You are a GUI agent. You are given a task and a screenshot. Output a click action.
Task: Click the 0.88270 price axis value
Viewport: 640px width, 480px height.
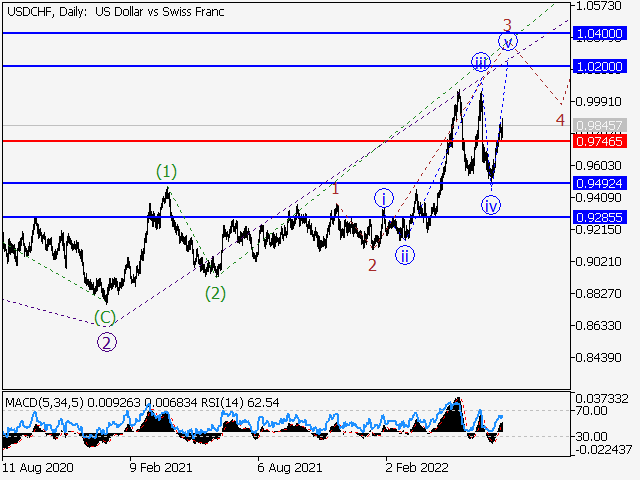coord(598,293)
